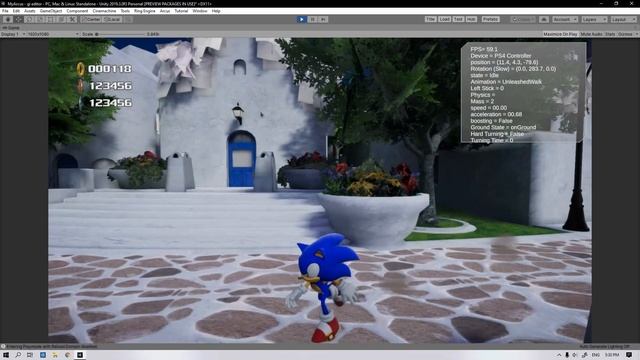Open the Window menu

point(200,11)
